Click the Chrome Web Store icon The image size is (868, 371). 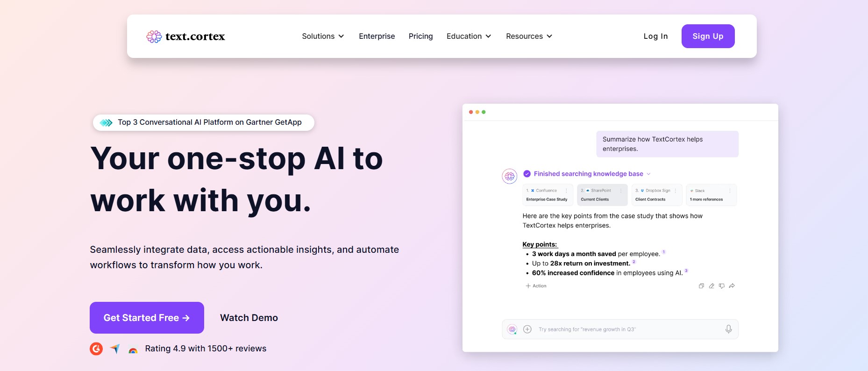[x=133, y=350]
